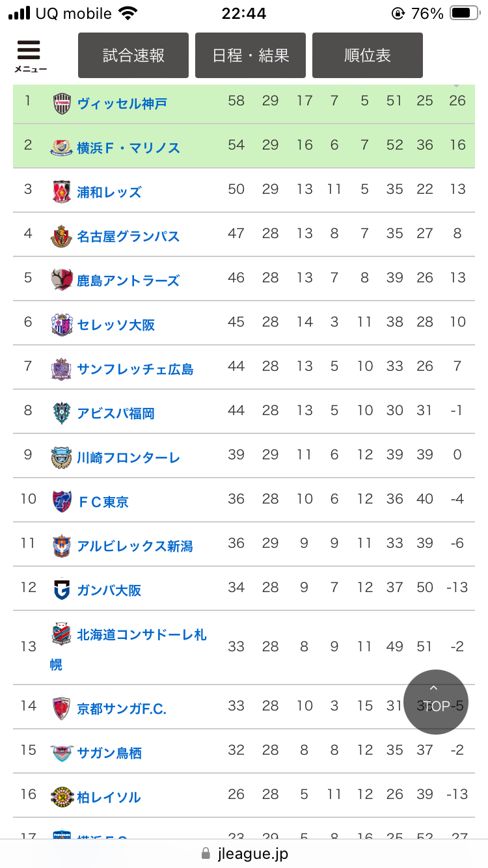The image size is (488, 868).
Task: Tap the Kawasaki Frontale emblem
Action: 62,457
